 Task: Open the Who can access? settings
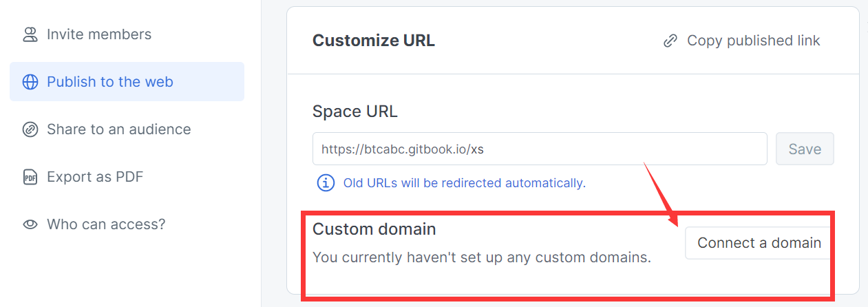106,224
